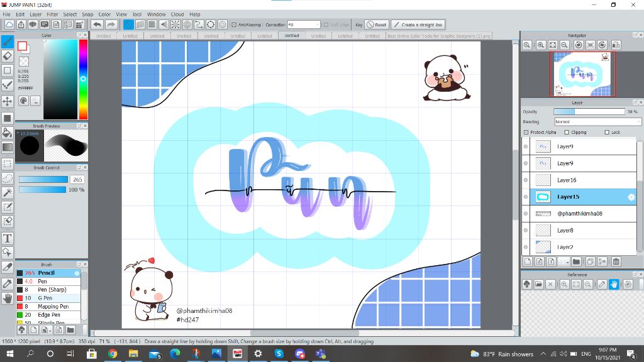The height and width of the screenshot is (362, 644).
Task: Toggle visibility of Layer8
Action: [526, 230]
